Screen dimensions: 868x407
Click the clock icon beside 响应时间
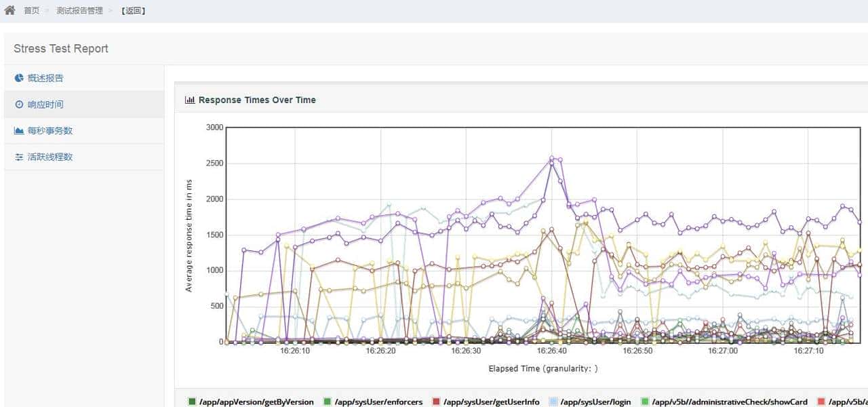pos(19,104)
